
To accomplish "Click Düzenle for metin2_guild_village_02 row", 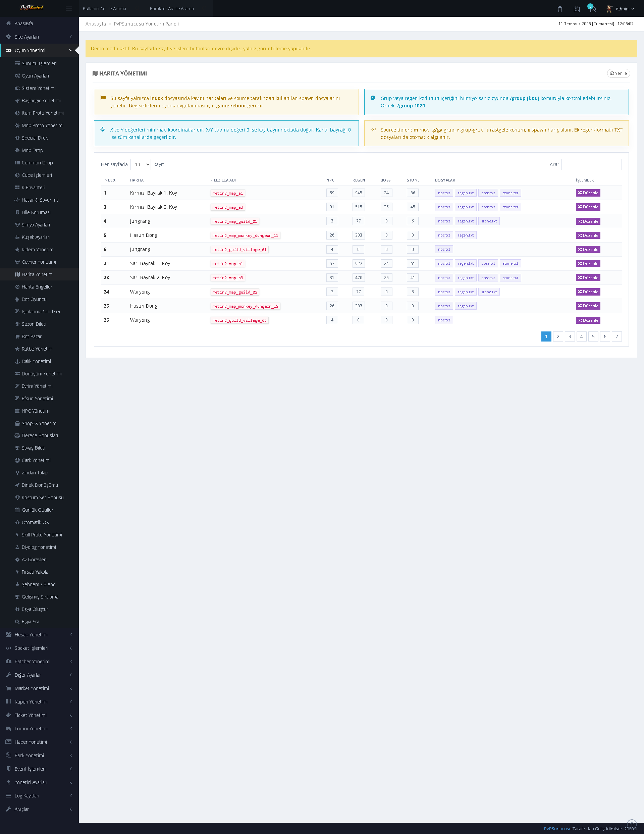I will pyautogui.click(x=588, y=320).
